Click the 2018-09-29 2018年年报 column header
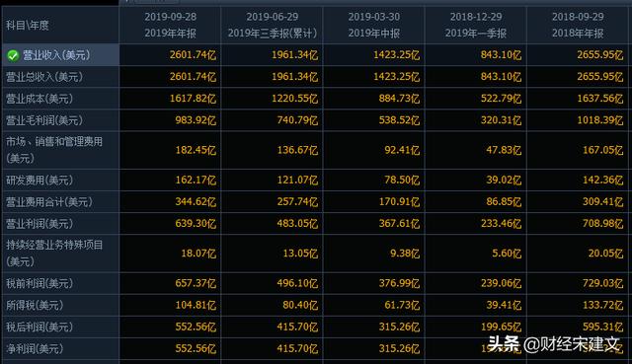 point(578,25)
